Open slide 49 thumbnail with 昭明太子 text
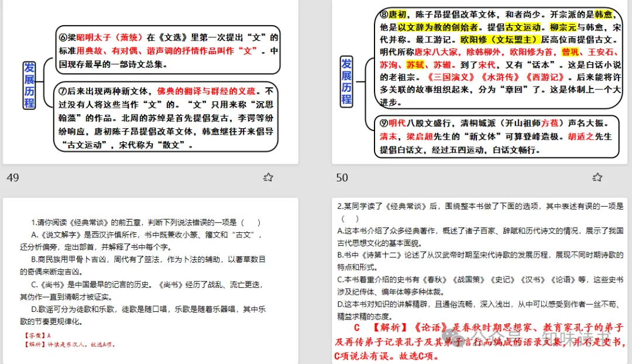The image size is (632, 364). point(151,82)
